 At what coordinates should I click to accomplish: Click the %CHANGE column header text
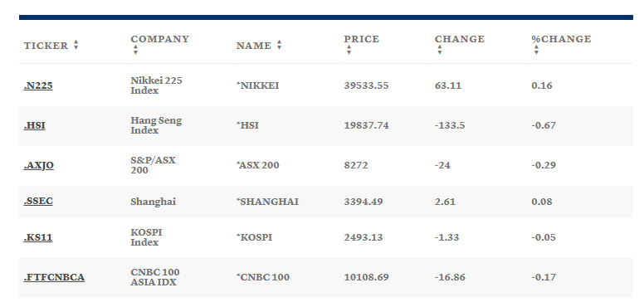[x=562, y=39]
